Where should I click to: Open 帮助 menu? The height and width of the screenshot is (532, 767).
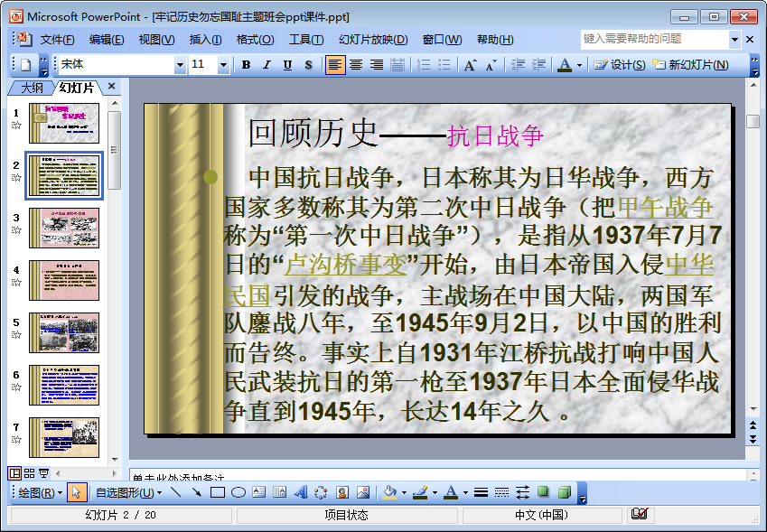click(x=495, y=40)
